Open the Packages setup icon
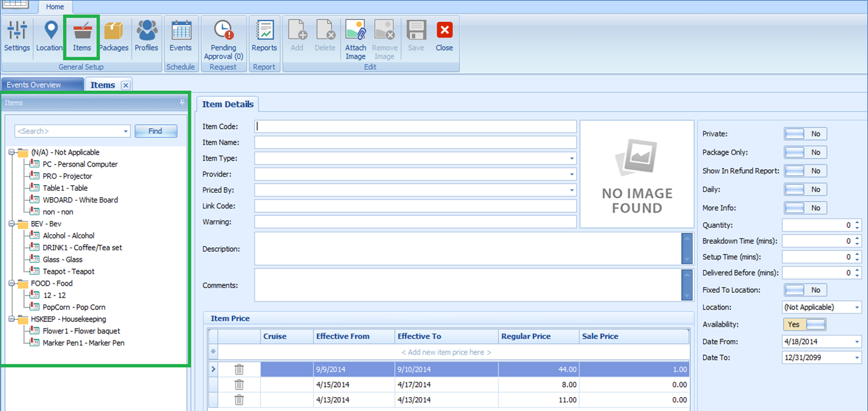Screen dimensions: 868x411 (x=114, y=37)
